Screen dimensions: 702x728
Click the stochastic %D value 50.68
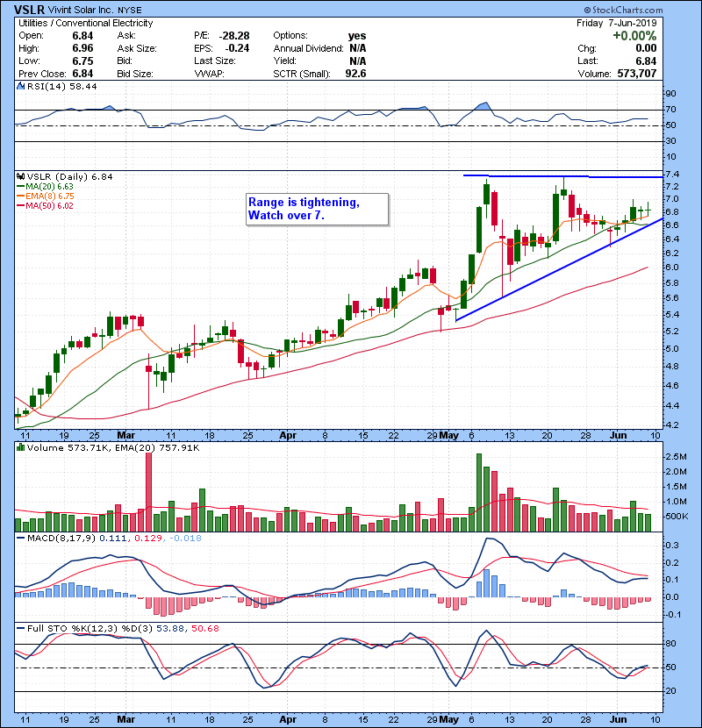tap(204, 629)
